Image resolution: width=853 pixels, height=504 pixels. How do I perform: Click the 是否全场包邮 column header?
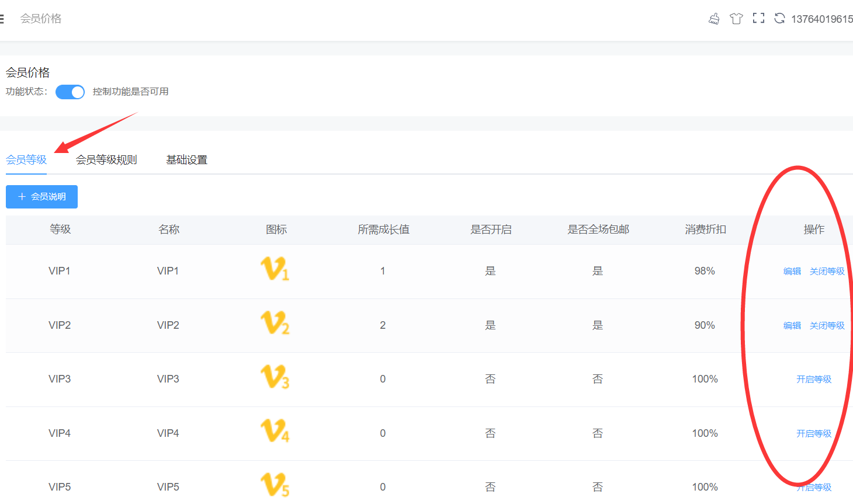tap(598, 230)
